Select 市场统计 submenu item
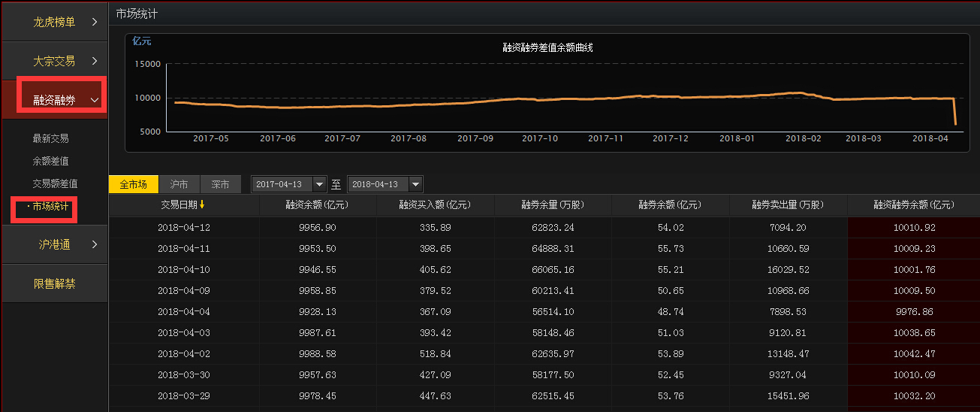 coord(50,206)
